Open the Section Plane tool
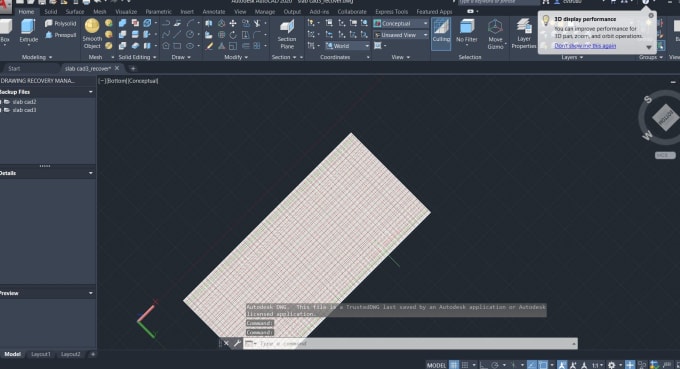 click(x=287, y=34)
